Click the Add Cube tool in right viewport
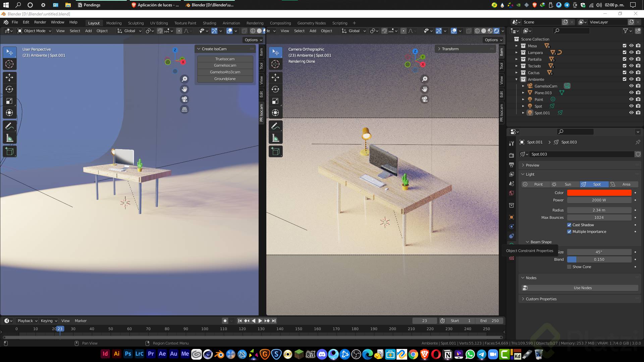 tap(275, 152)
